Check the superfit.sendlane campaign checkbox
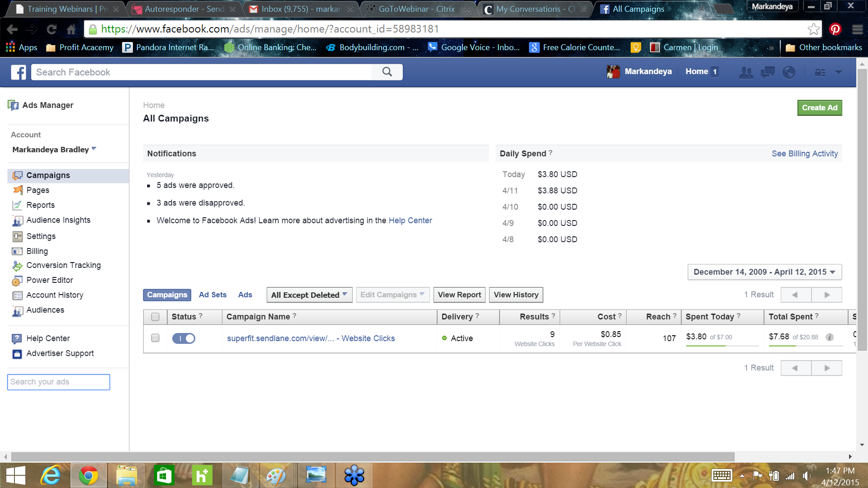The height and width of the screenshot is (488, 868). click(x=155, y=338)
